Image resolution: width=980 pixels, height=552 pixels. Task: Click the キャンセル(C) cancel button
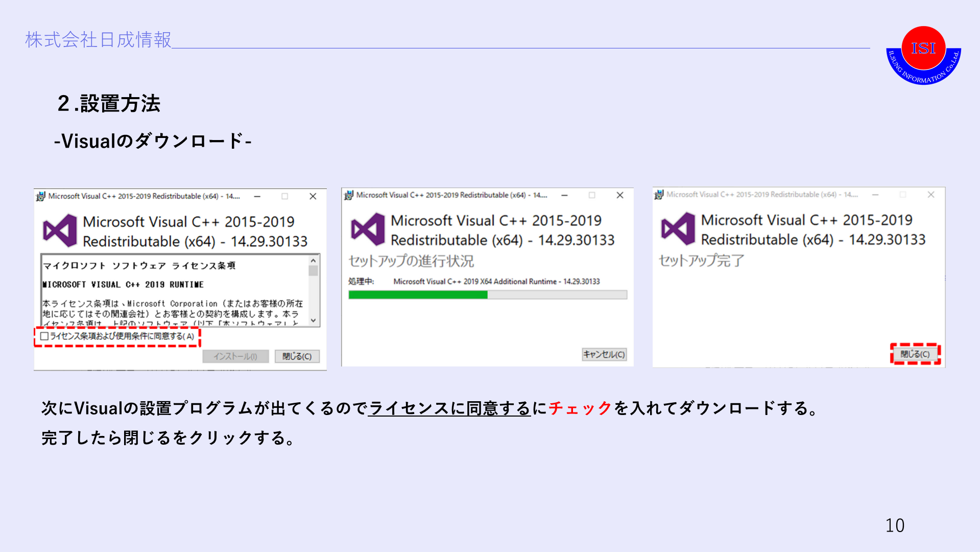click(604, 354)
